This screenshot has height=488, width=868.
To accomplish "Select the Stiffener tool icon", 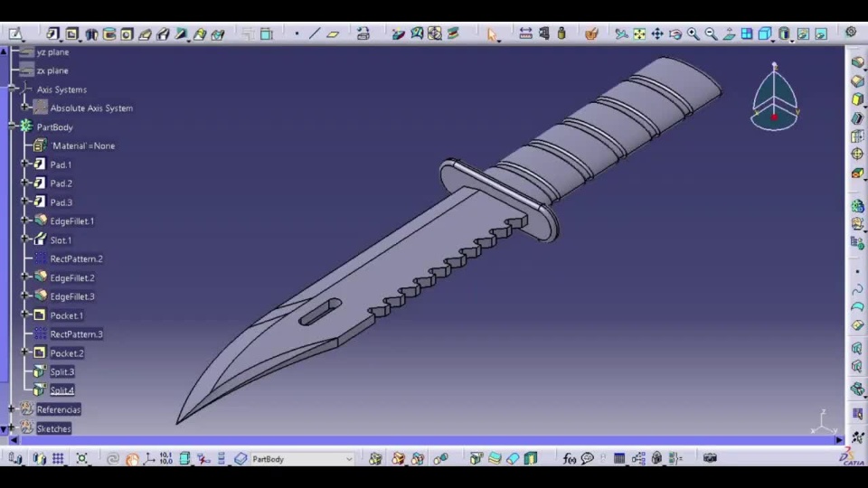I will pyautogui.click(x=181, y=33).
